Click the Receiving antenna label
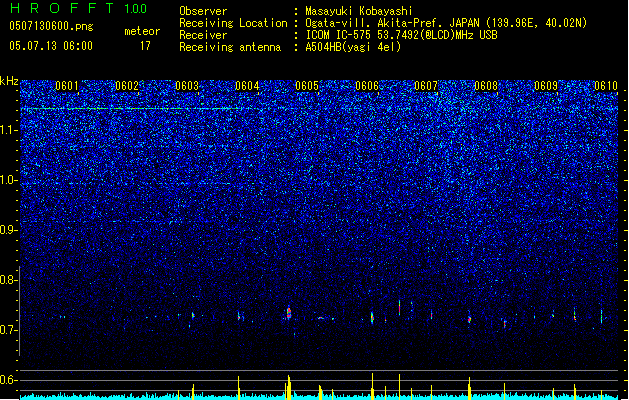 (230, 47)
